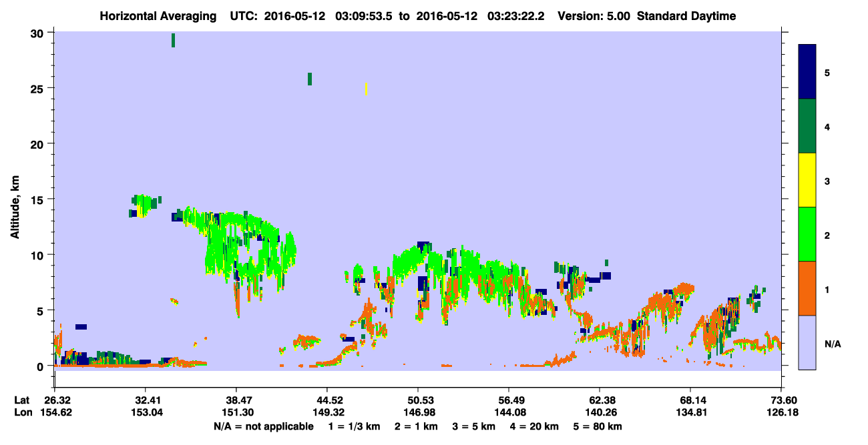Click legend text '2 = 1 km'
The width and height of the screenshot is (868, 445).
(x=415, y=426)
